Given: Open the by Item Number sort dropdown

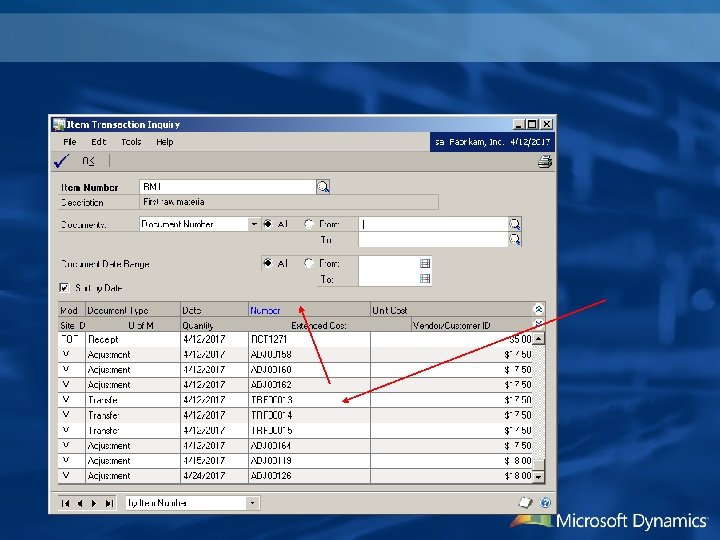Looking at the screenshot, I should click(253, 503).
